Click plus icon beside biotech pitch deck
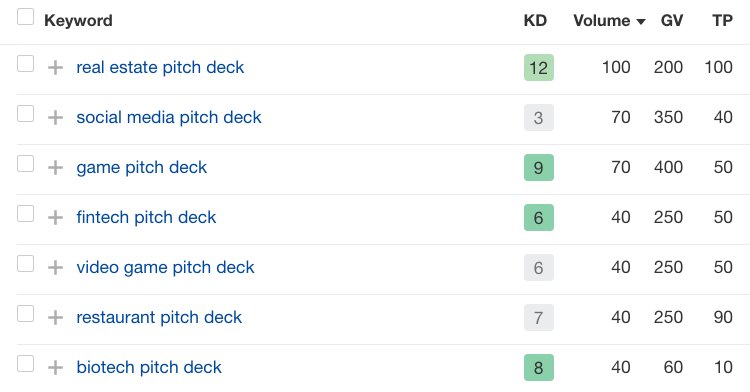Image resolution: width=750 pixels, height=392 pixels. click(55, 367)
